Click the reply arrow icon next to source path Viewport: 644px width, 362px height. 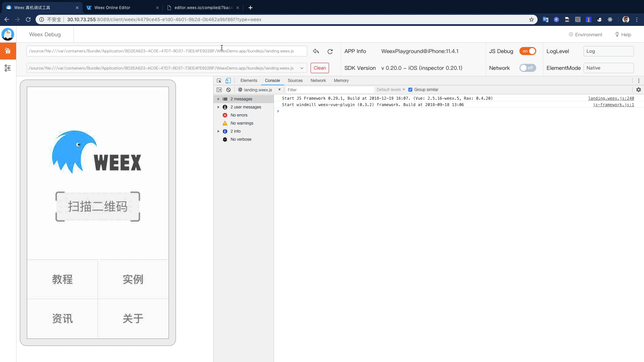coord(316,51)
